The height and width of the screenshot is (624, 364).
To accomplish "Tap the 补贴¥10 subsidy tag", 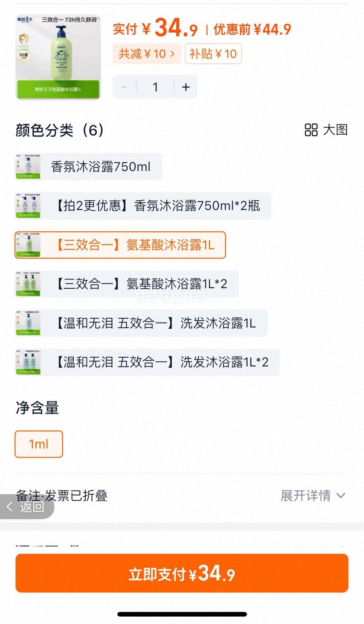I will point(213,54).
